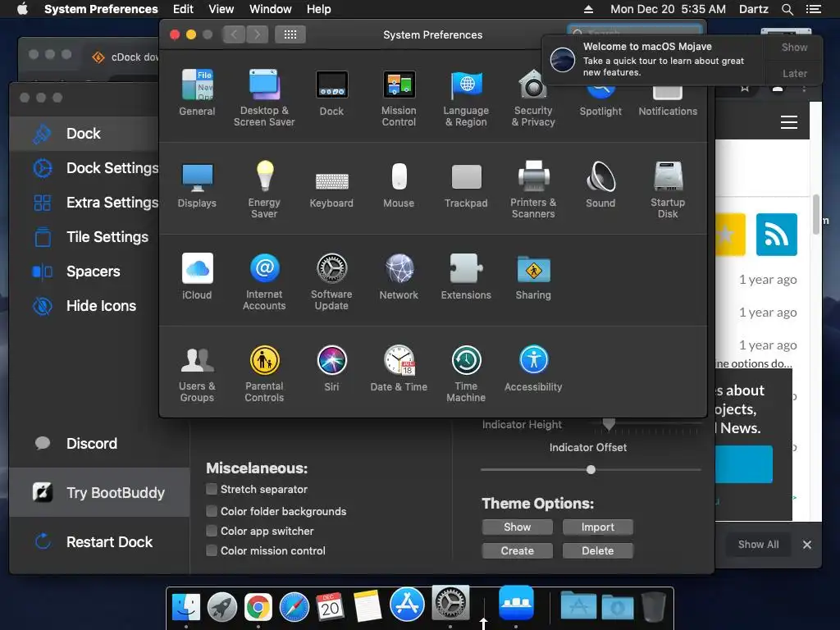Open Software Update preferences
This screenshot has width=840, height=630.
pyautogui.click(x=331, y=282)
